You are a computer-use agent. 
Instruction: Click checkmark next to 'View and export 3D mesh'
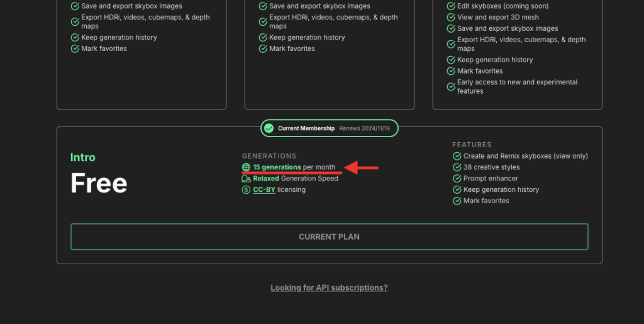click(x=450, y=17)
